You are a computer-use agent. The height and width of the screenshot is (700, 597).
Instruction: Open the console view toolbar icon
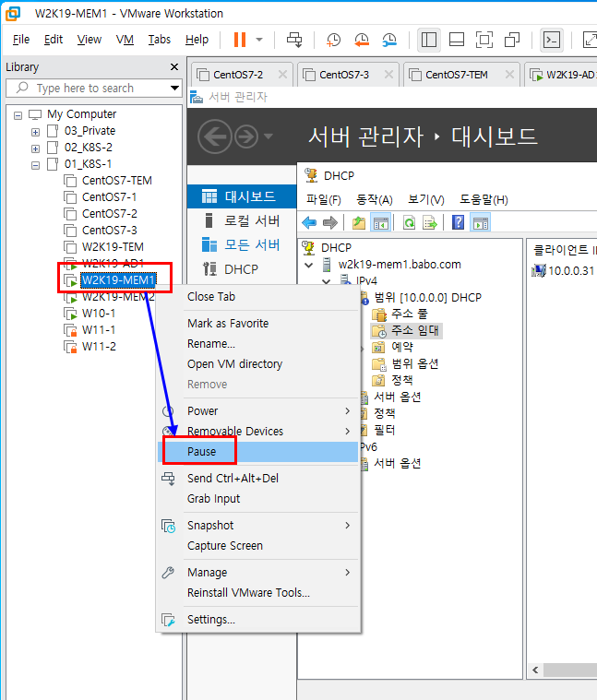click(x=552, y=40)
